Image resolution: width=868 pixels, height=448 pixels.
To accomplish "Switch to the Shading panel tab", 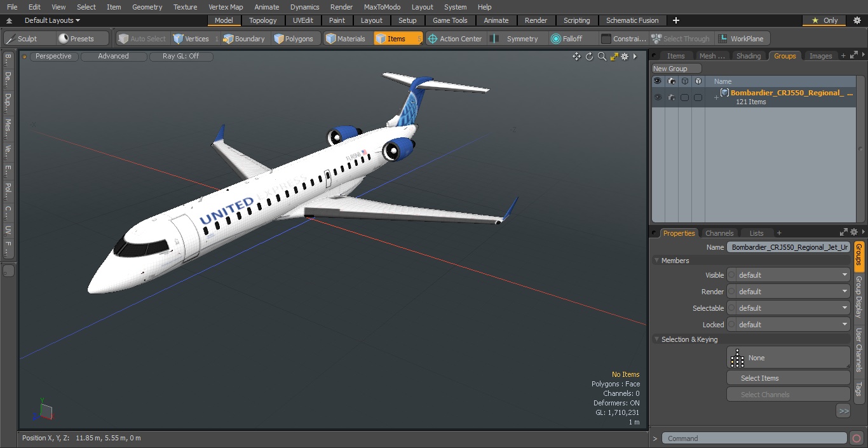I will click(x=749, y=56).
